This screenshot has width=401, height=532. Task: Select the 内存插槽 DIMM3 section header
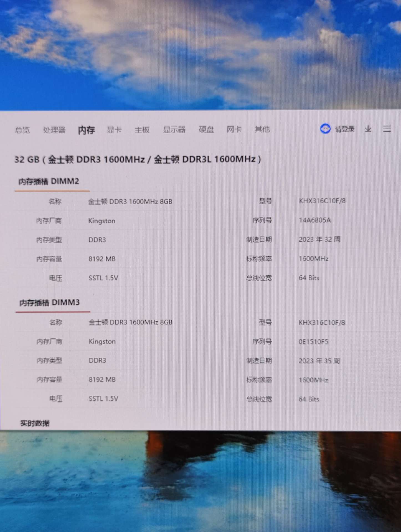tap(50, 302)
